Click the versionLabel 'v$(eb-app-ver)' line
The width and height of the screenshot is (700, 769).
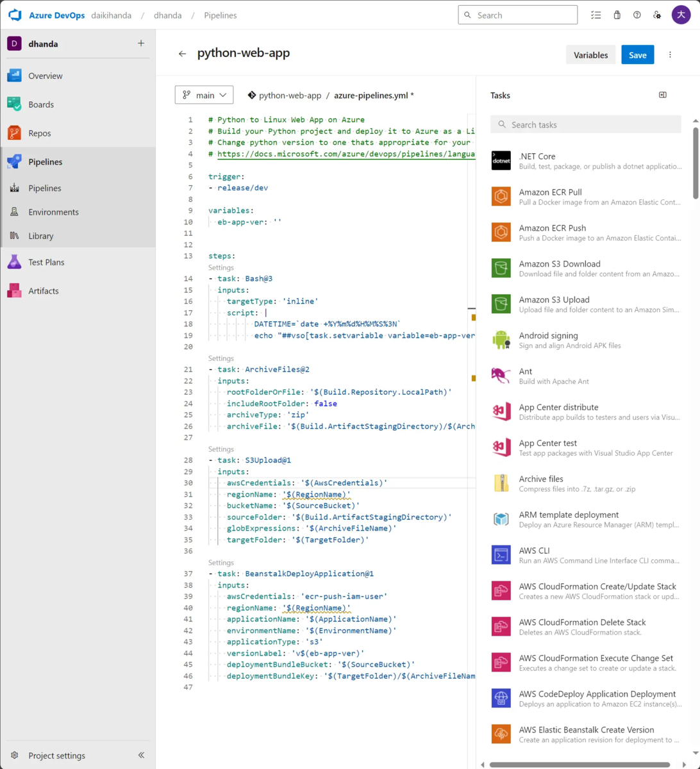(x=295, y=653)
